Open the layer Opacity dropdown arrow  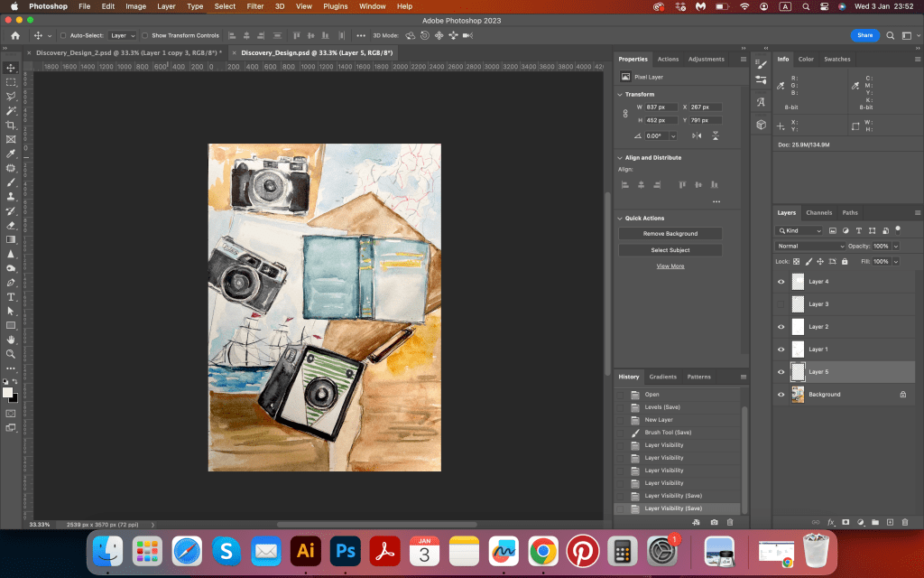coord(896,246)
